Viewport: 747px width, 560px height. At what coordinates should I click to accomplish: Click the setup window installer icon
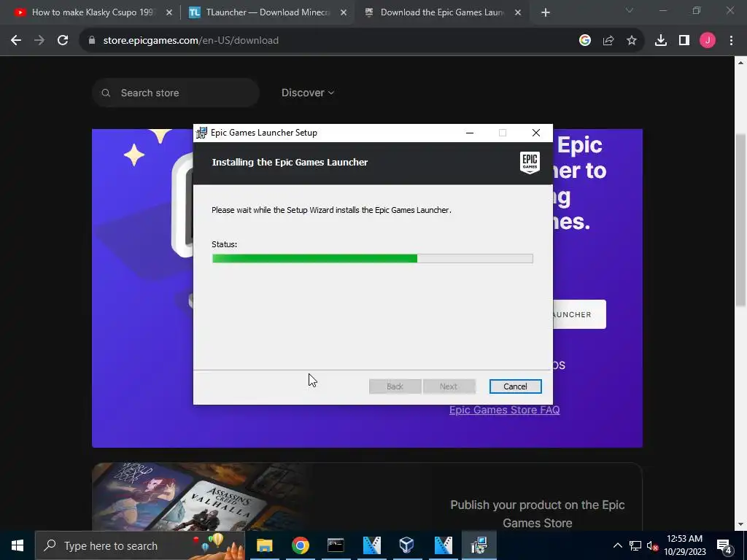click(202, 133)
